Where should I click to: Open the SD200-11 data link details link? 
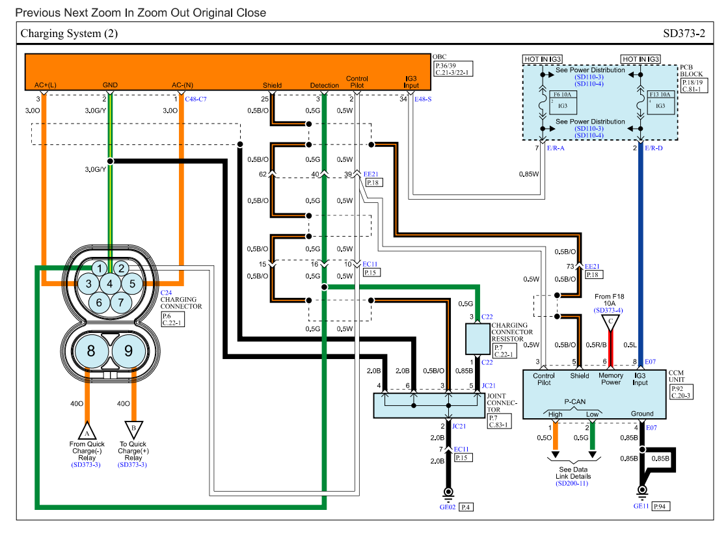point(572,483)
